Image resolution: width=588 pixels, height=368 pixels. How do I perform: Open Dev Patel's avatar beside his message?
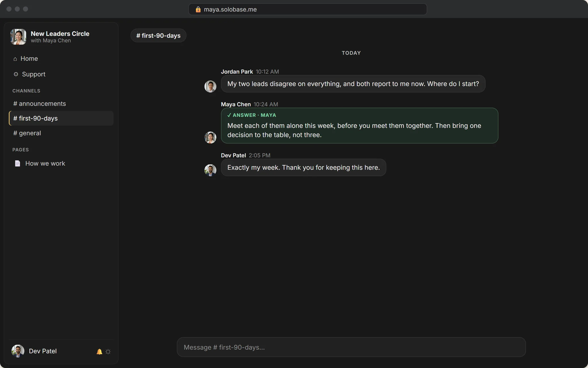point(210,170)
